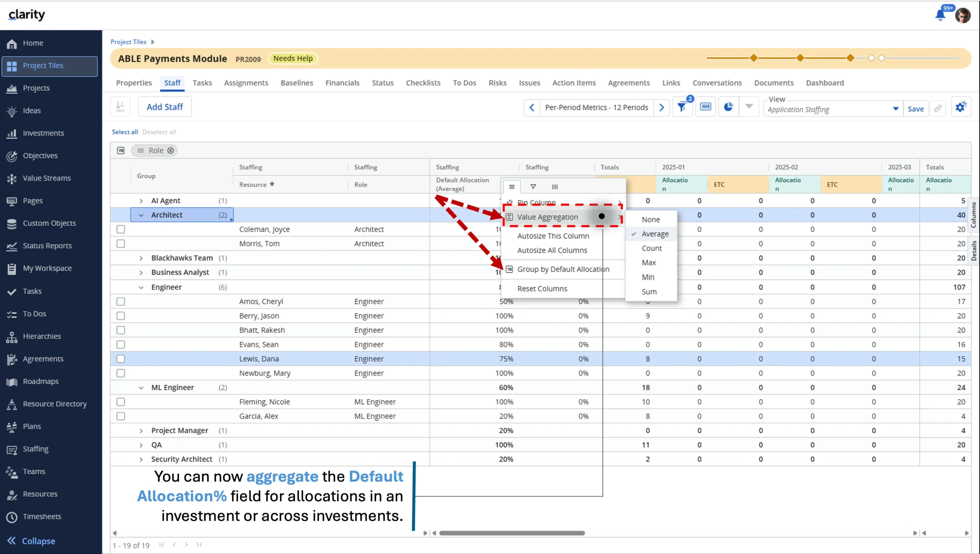Viewport: 980px width, 554px height.
Task: Open the column filter tab icon
Action: coord(533,187)
